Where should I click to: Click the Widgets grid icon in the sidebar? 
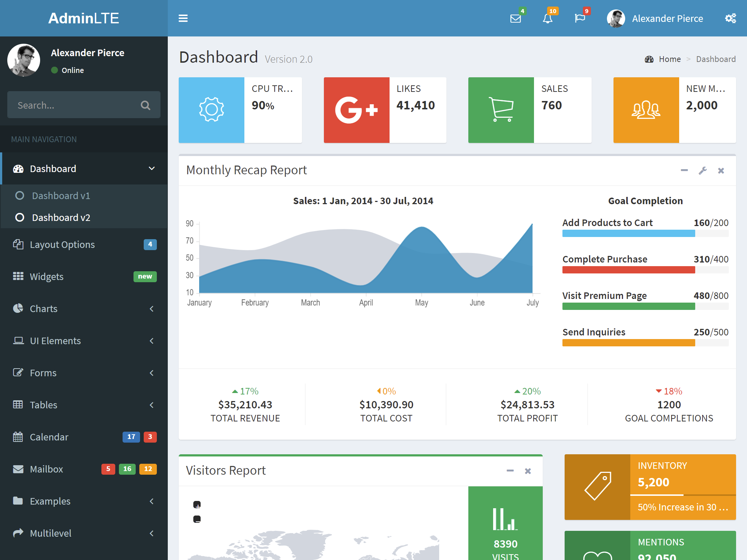(x=18, y=276)
